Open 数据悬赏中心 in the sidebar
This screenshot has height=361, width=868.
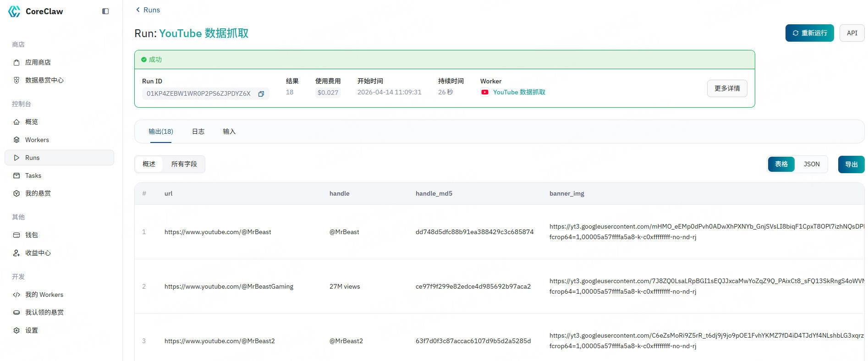pyautogui.click(x=44, y=80)
